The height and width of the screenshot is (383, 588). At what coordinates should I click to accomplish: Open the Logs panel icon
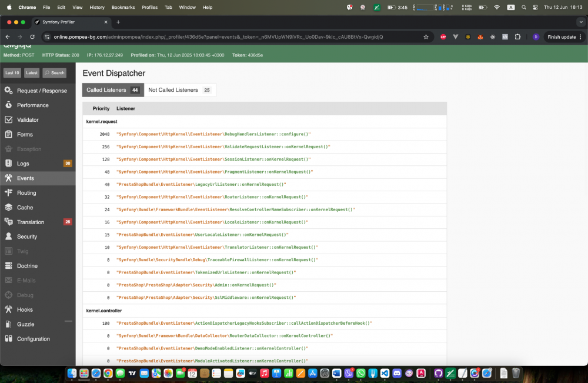pos(9,164)
